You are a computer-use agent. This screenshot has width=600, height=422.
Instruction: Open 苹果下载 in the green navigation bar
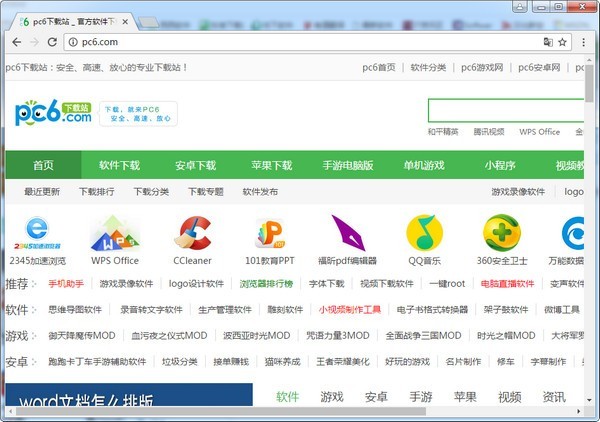tap(272, 165)
